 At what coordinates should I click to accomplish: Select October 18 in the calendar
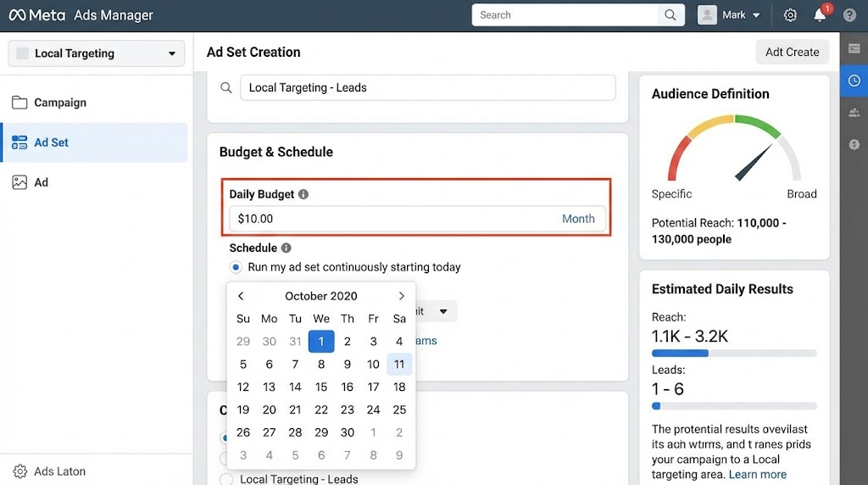pyautogui.click(x=399, y=387)
